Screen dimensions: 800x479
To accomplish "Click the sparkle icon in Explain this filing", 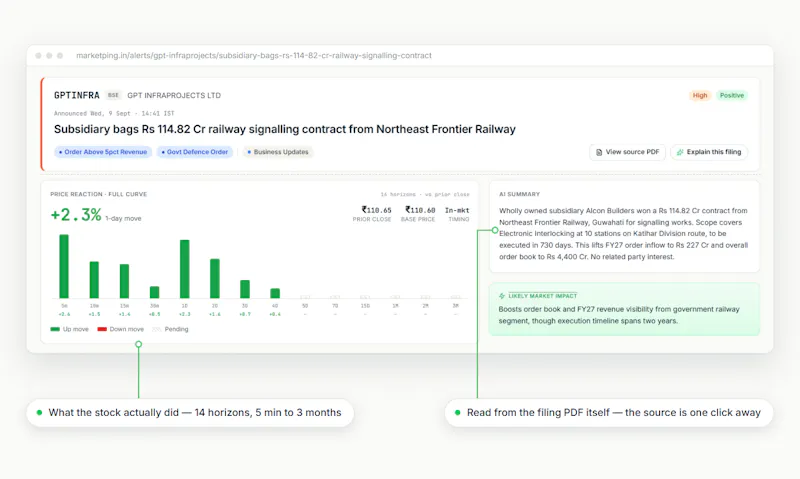I will point(680,152).
